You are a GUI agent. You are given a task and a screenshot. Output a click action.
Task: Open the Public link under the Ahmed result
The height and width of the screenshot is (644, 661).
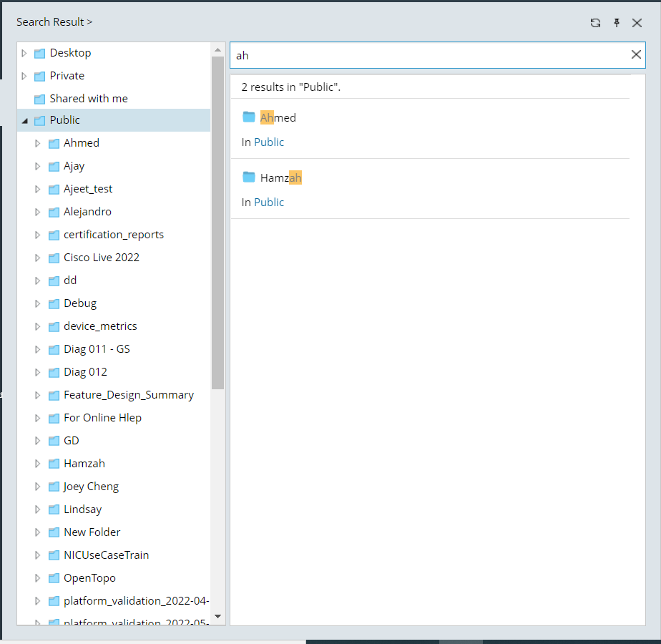[x=269, y=142]
